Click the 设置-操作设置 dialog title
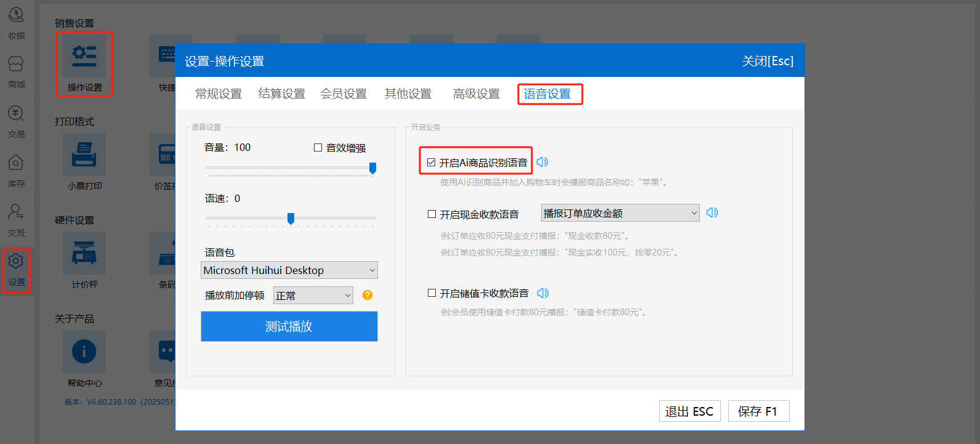Screen dimensions: 980x444 (x=225, y=61)
